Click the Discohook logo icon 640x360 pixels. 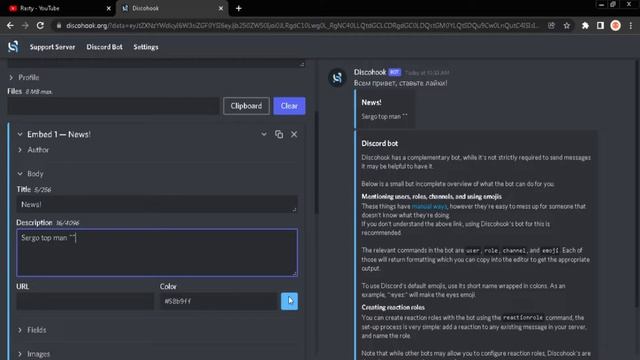[x=13, y=47]
